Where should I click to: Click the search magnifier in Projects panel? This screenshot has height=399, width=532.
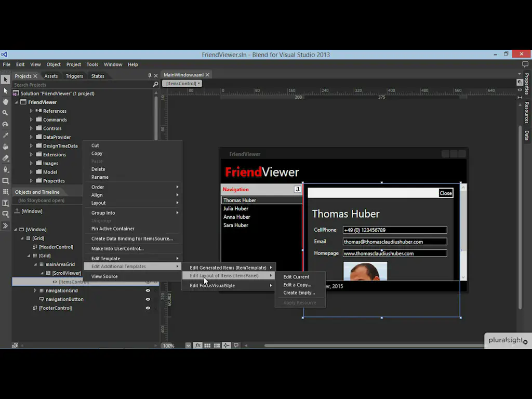coord(155,85)
